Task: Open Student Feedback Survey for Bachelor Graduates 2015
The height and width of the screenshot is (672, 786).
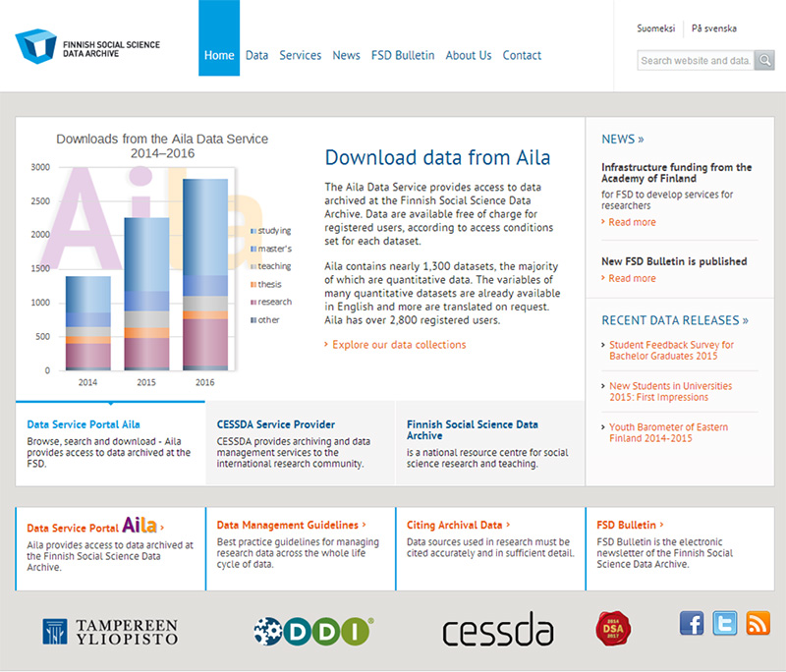Action: [671, 351]
